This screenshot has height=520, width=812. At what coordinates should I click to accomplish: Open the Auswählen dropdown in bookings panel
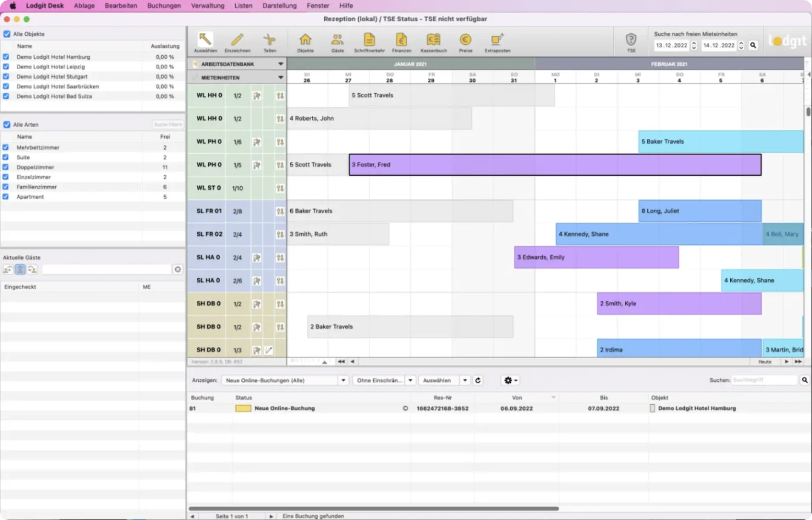(x=445, y=381)
